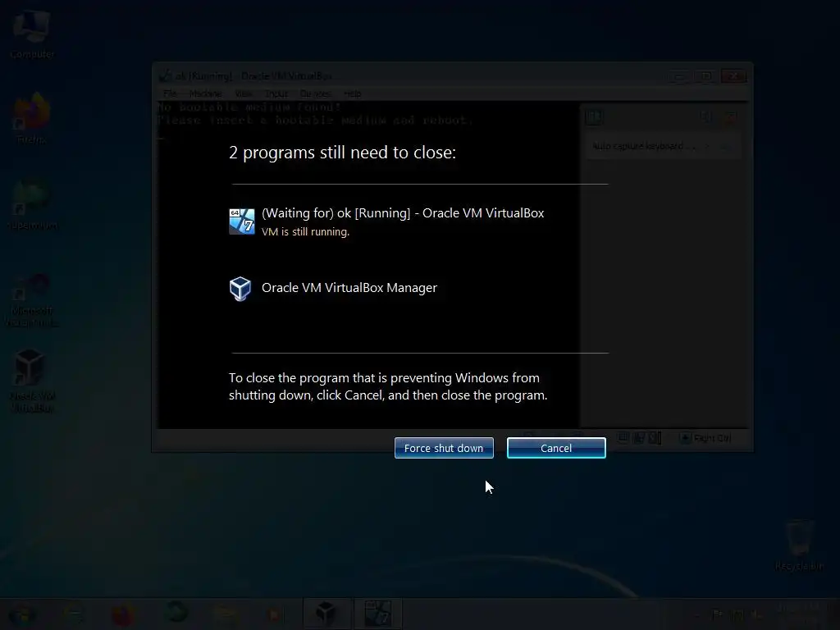Click the '2 programs still need to close' heading
This screenshot has height=630, width=840.
pyautogui.click(x=342, y=153)
